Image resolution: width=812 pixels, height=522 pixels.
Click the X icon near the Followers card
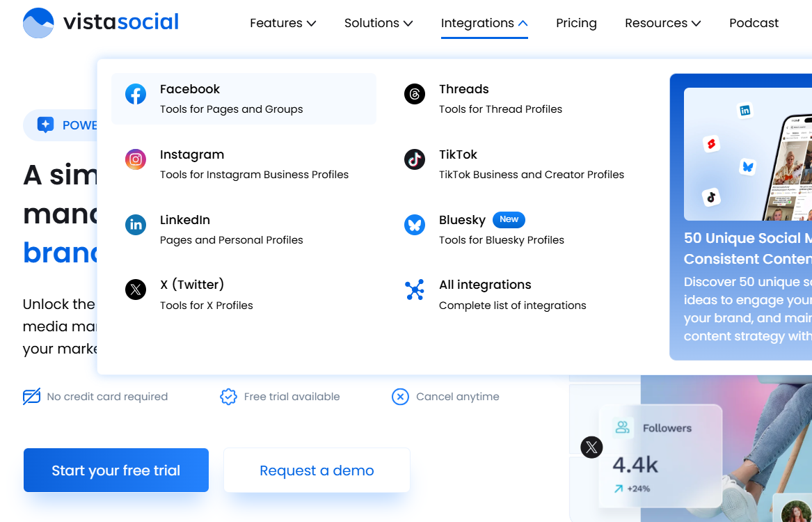591,448
